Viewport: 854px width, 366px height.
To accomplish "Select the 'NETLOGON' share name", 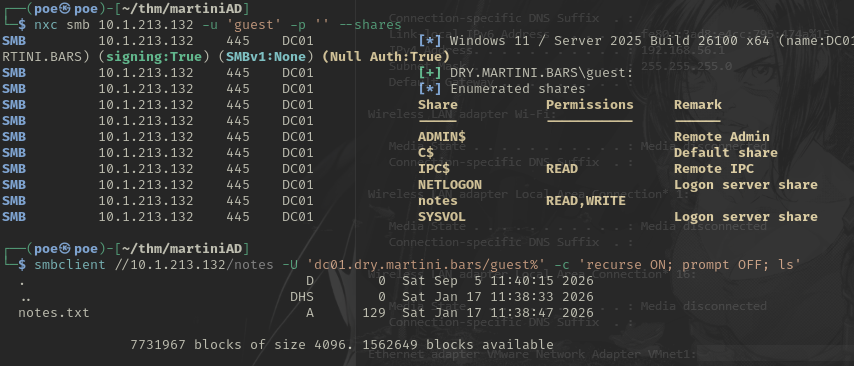I will [450, 185].
